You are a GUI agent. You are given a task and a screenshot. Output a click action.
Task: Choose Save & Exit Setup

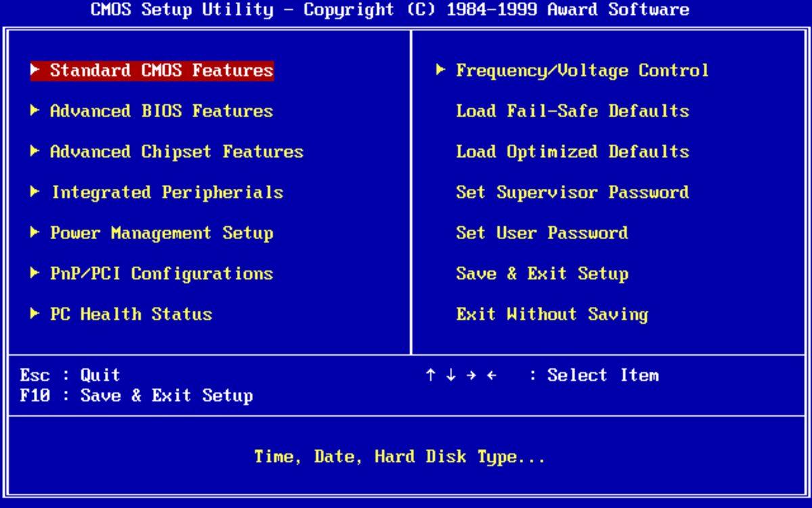pos(543,274)
